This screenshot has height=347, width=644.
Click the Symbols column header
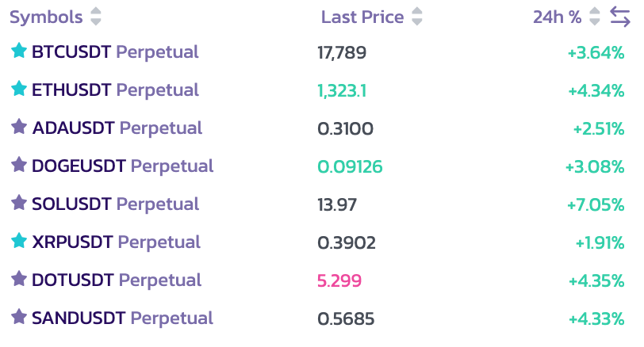pyautogui.click(x=46, y=17)
